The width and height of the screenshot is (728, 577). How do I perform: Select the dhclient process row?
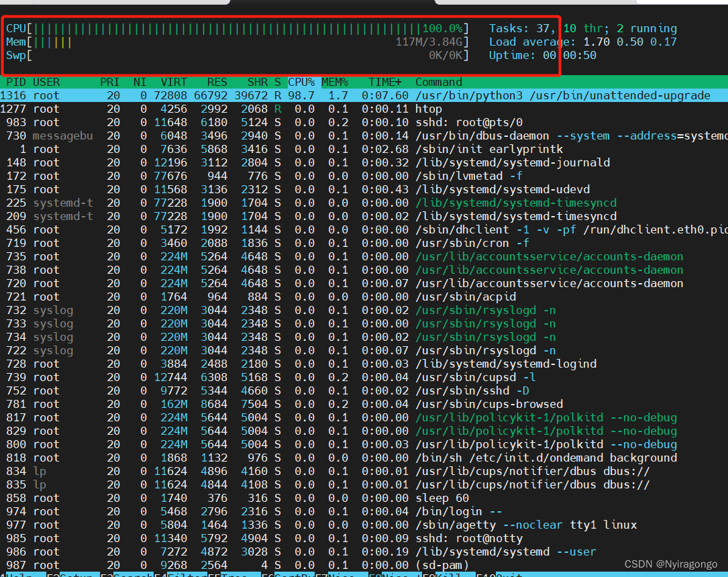pos(364,229)
